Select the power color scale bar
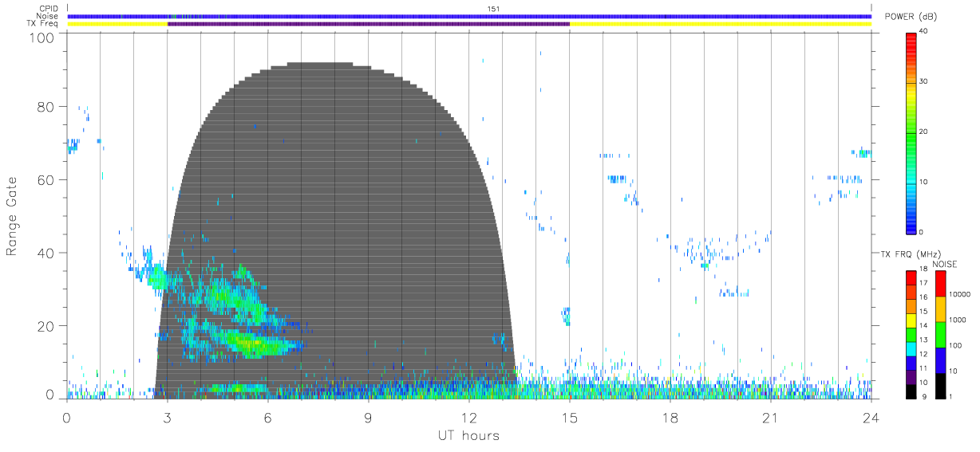This screenshot has height=452, width=980. pyautogui.click(x=911, y=133)
